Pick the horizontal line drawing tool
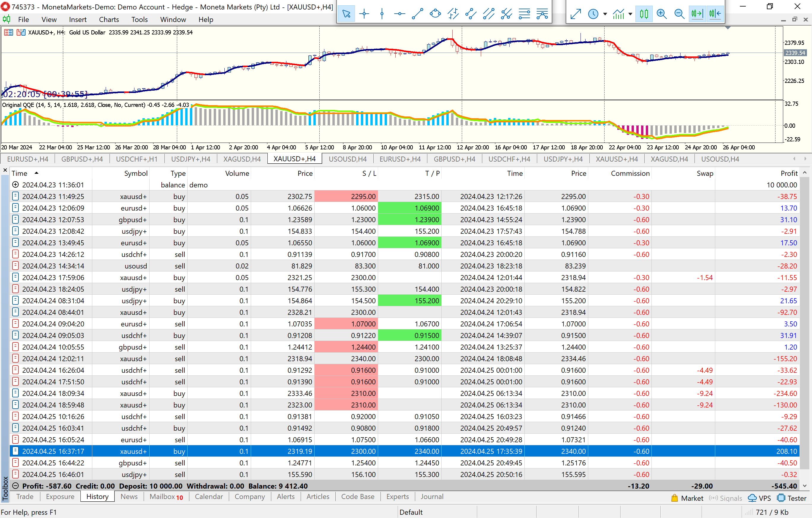 pos(399,14)
